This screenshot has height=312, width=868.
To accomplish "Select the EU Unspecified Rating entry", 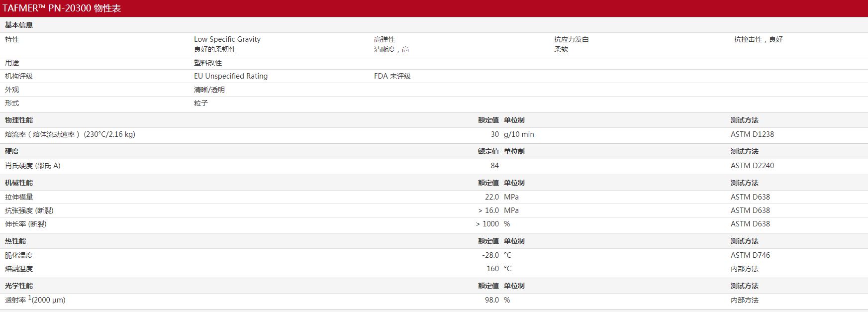I will [x=231, y=76].
